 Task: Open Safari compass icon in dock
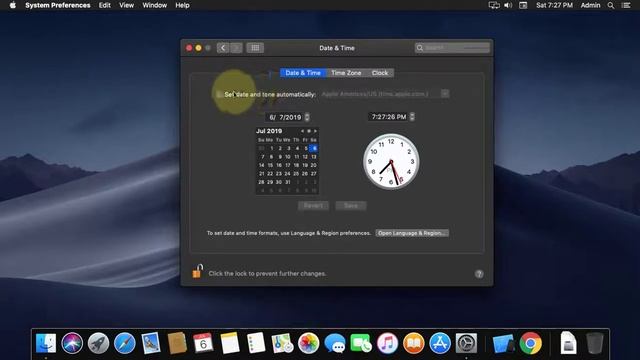click(125, 343)
